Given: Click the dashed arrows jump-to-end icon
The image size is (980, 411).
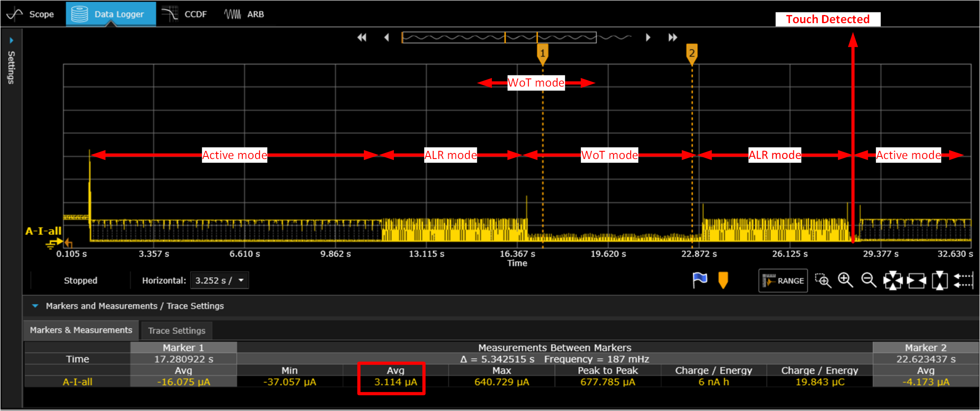Looking at the screenshot, I should point(964,281).
